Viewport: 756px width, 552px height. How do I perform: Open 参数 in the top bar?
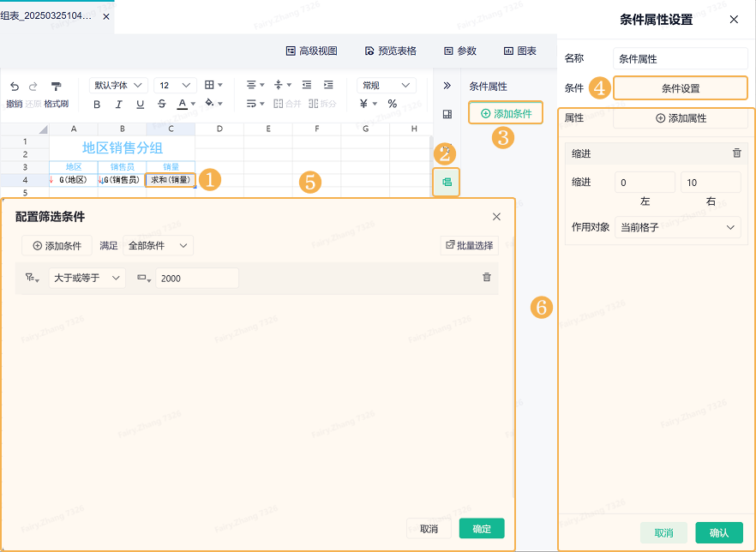460,51
